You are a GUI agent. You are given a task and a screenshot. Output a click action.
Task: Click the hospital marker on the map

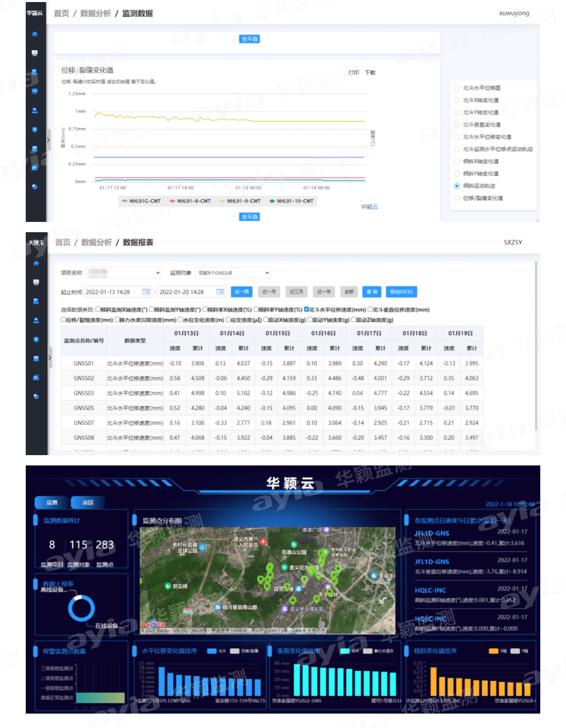[263, 542]
